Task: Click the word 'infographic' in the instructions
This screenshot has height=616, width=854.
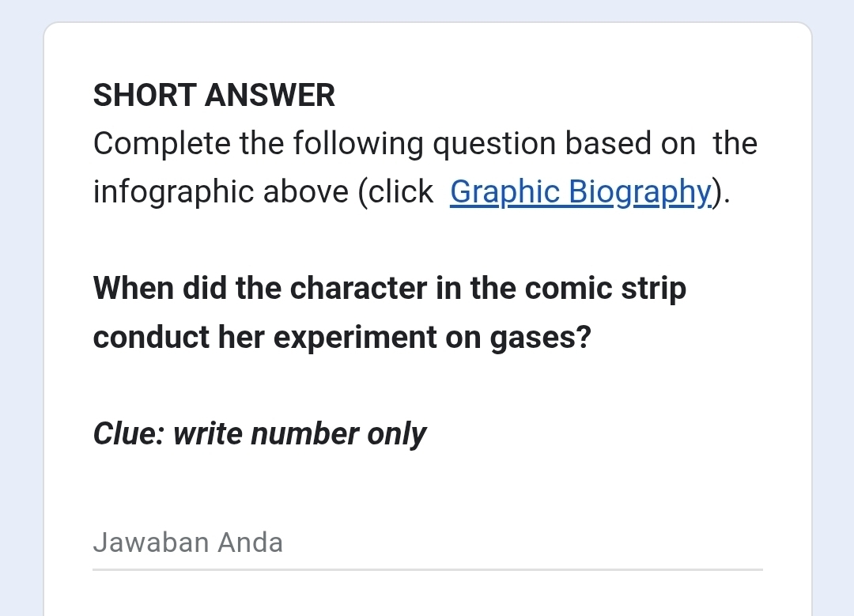Action: (x=174, y=192)
